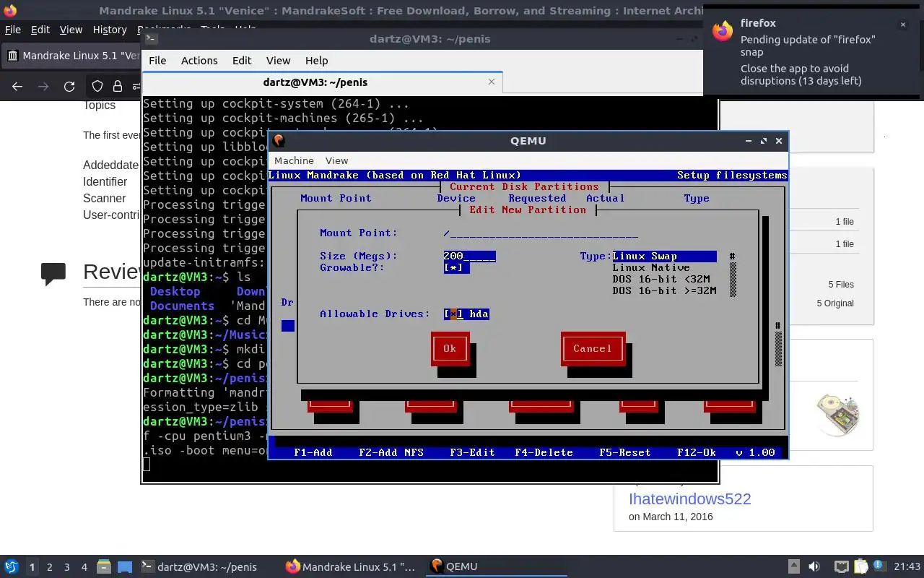This screenshot has width=924, height=578.
Task: Click the CD-ROM collection thumbnail
Action: [x=838, y=413]
